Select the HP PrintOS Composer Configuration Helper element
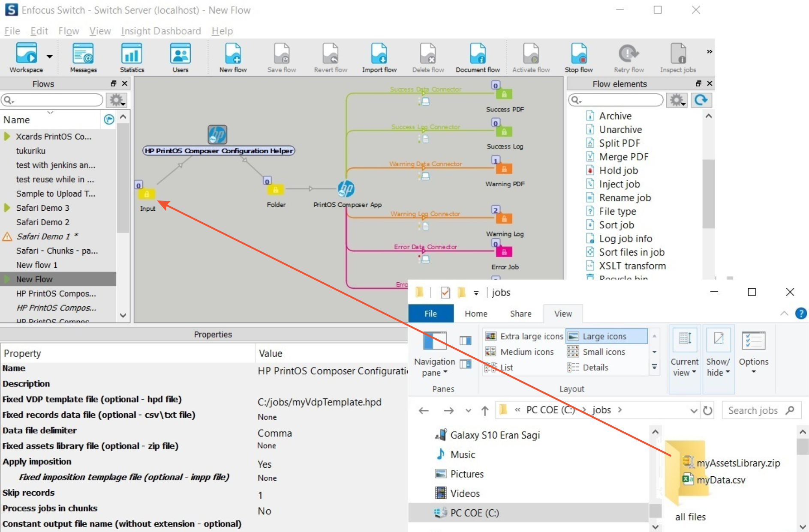This screenshot has width=809, height=532. point(217,134)
